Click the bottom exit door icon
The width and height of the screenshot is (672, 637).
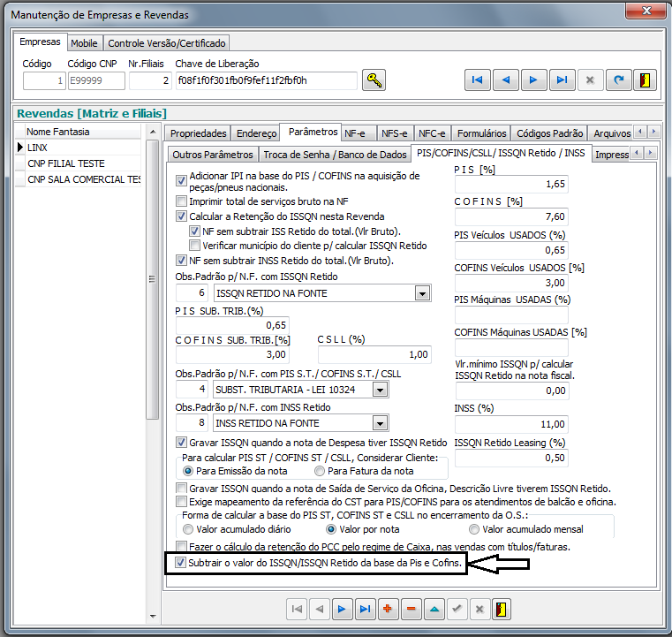502,609
